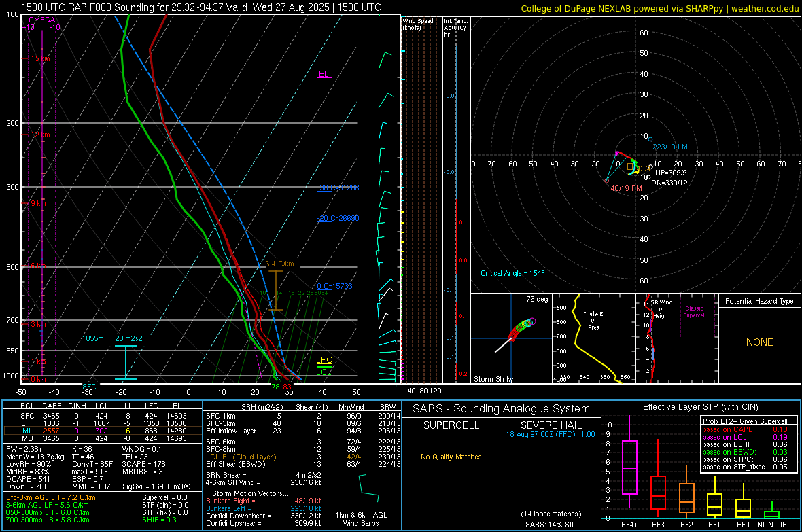802x532 pixels.
Task: Click the Eff Shear (EBWD) row
Action: (303, 465)
